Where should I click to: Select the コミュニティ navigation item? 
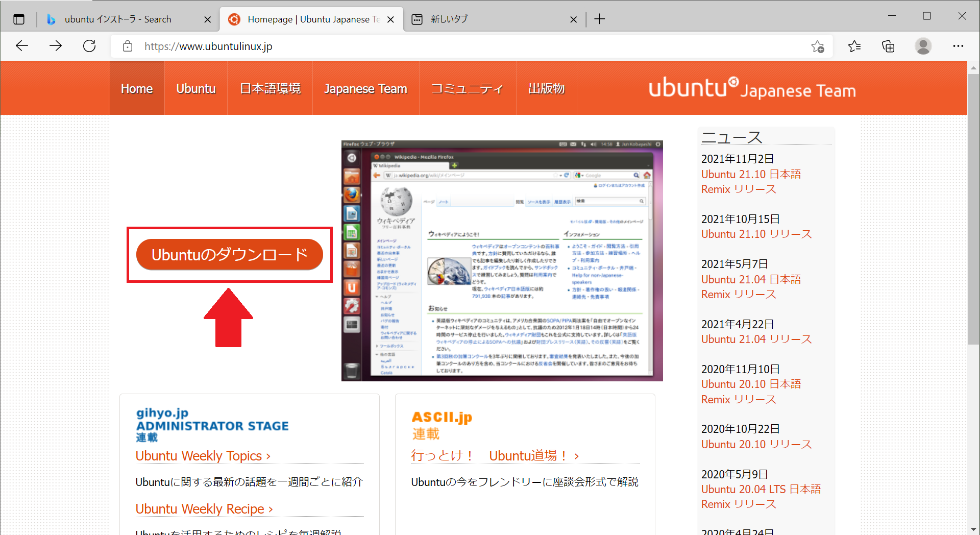(467, 88)
